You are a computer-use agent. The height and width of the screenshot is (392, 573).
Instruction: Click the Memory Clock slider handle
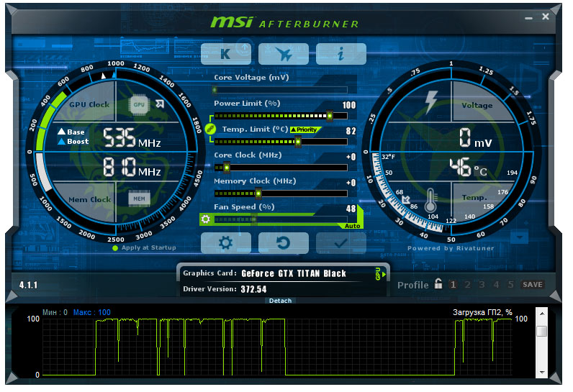pyautogui.click(x=258, y=193)
